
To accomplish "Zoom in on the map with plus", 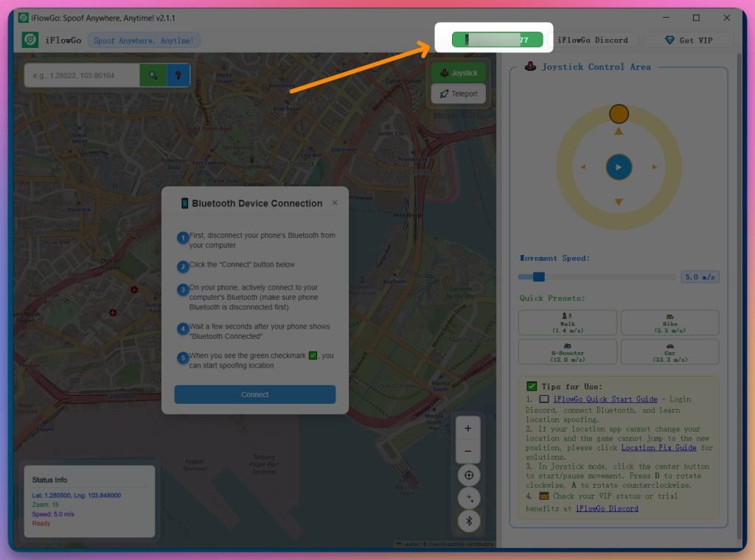I will pyautogui.click(x=468, y=428).
